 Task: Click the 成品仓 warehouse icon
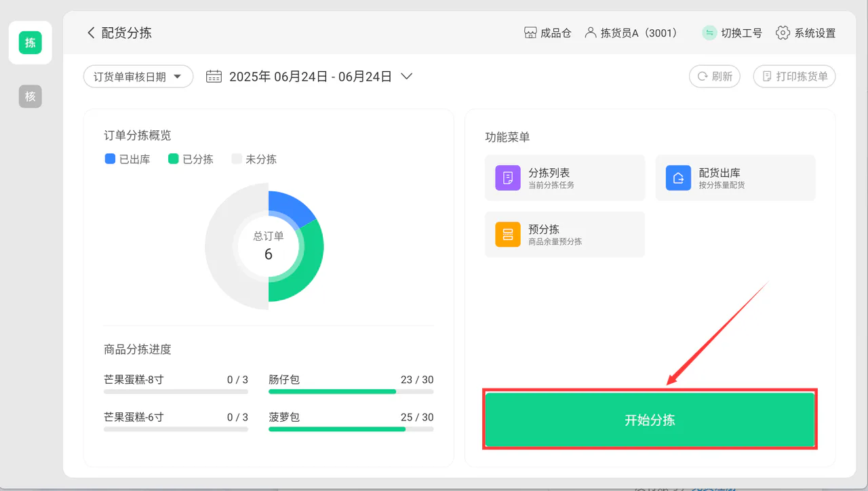530,33
